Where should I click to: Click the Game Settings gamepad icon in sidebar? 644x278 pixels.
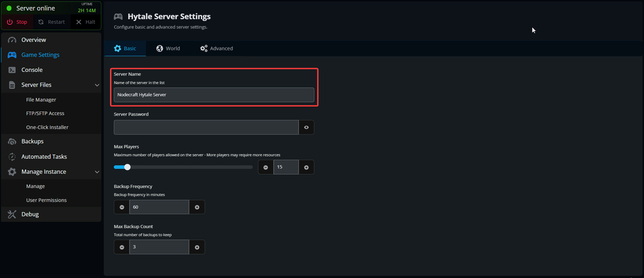[12, 55]
